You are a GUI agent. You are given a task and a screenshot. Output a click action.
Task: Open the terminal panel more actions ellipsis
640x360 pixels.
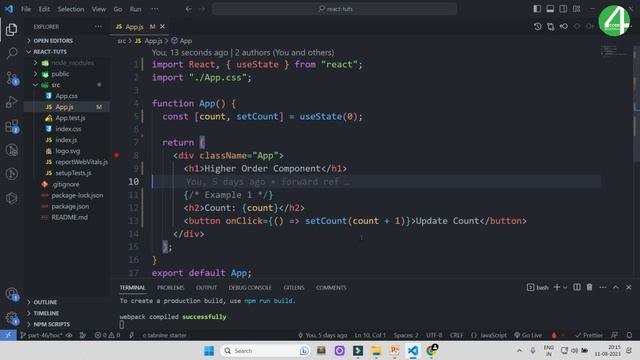(602, 287)
